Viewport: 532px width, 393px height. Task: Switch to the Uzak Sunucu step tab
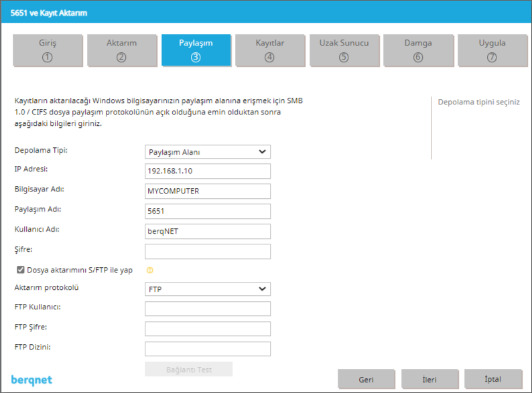(x=344, y=50)
